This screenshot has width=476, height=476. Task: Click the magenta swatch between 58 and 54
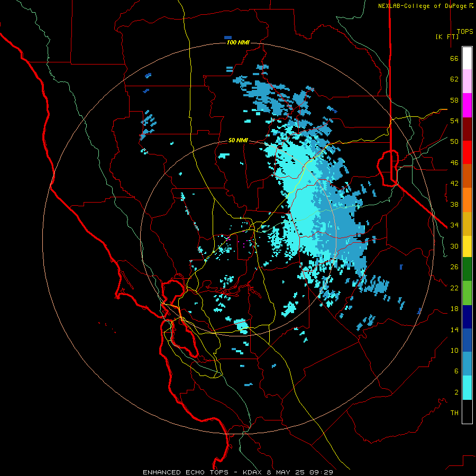click(467, 105)
